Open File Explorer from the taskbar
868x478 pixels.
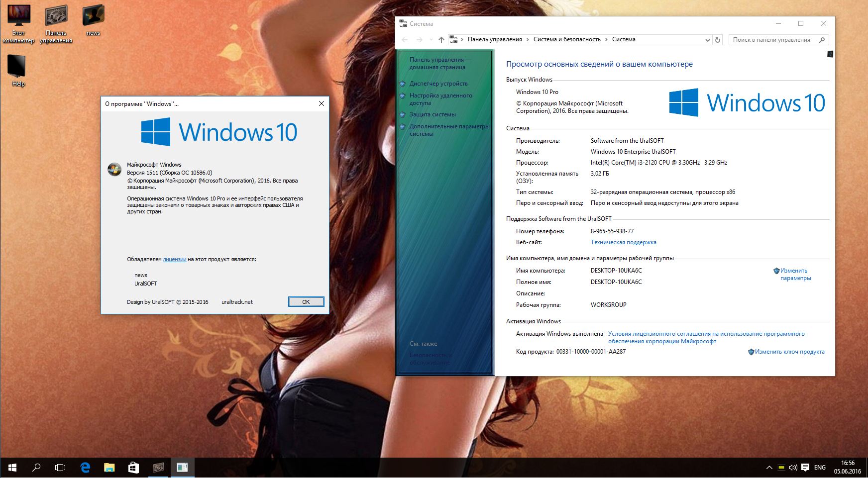click(109, 468)
